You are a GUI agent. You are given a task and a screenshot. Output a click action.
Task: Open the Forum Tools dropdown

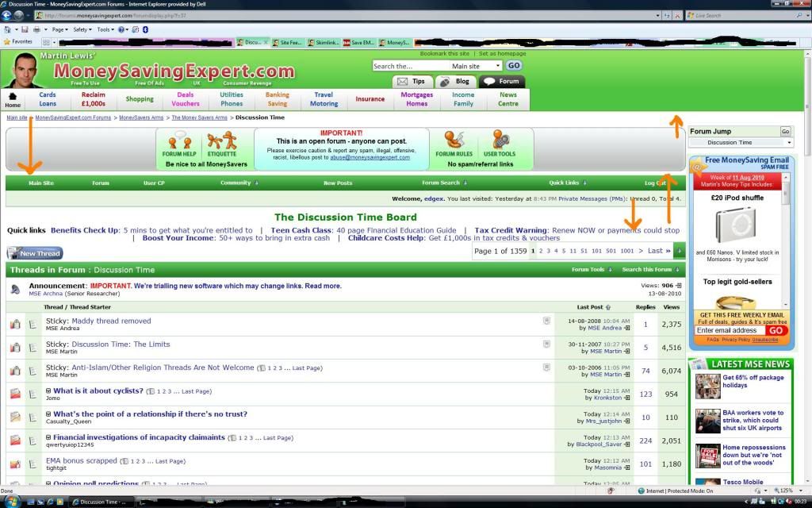592,270
